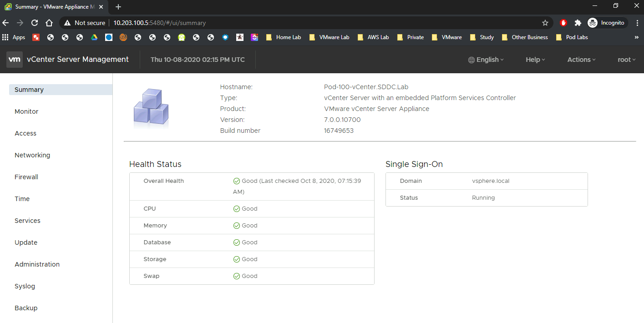Screen dimensions: 644x323
Task: Open the Backup section
Action: (26, 308)
